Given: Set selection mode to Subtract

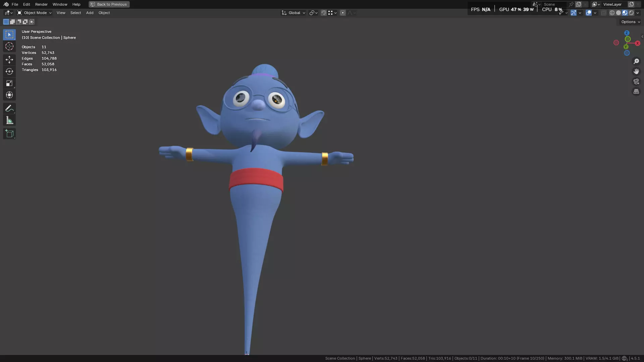Looking at the screenshot, I should point(19,22).
